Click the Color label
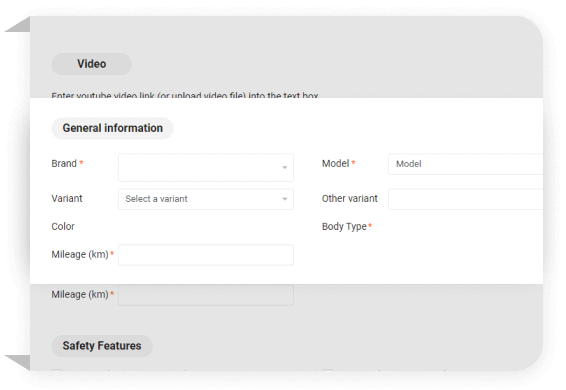Viewport: 566px width, 390px height. click(x=63, y=226)
